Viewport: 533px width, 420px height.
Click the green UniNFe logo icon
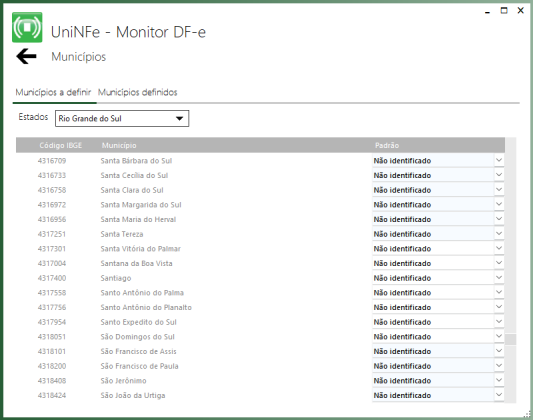[27, 27]
